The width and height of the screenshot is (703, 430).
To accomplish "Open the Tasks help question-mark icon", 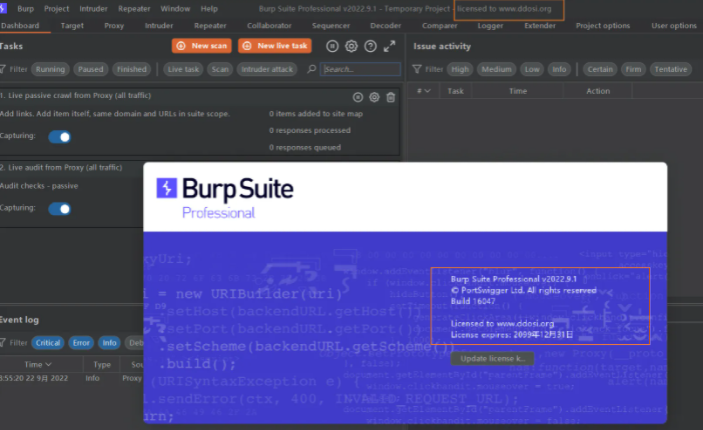I will coord(370,46).
